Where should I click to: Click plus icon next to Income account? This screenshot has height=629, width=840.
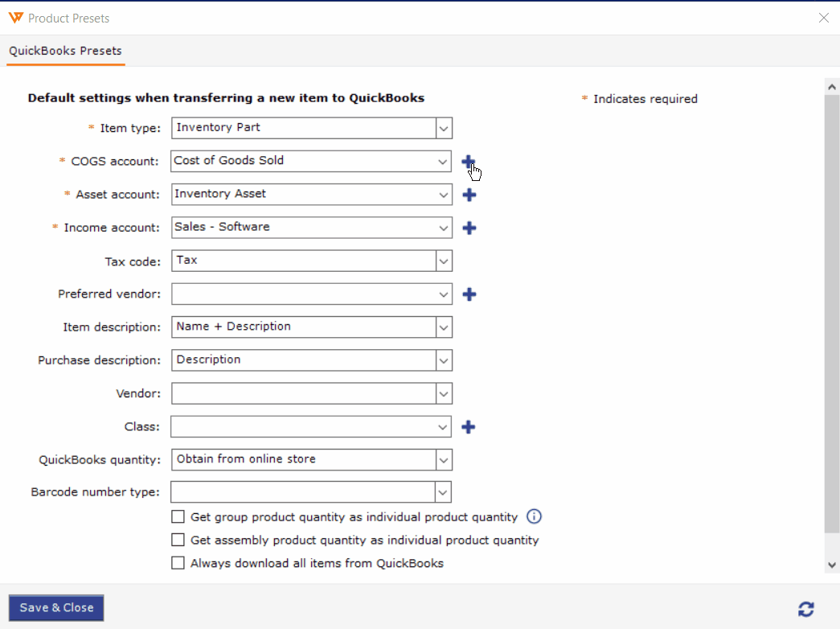tap(469, 228)
